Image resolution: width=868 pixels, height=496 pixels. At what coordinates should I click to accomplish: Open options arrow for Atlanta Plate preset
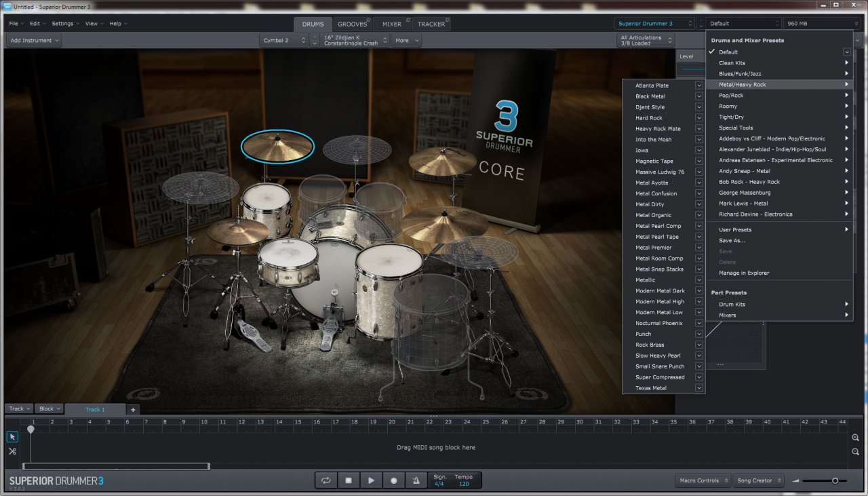click(698, 85)
